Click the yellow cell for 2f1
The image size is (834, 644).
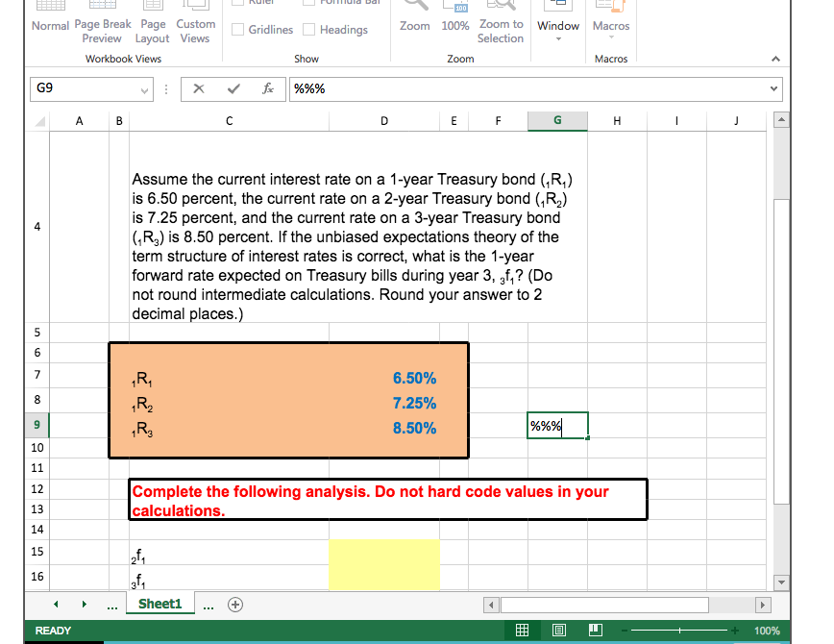click(x=384, y=552)
